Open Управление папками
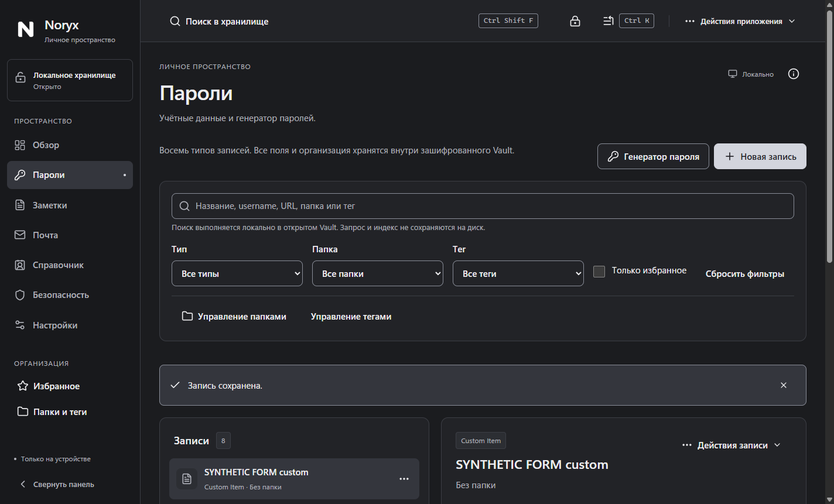This screenshot has width=834, height=504. (234, 316)
